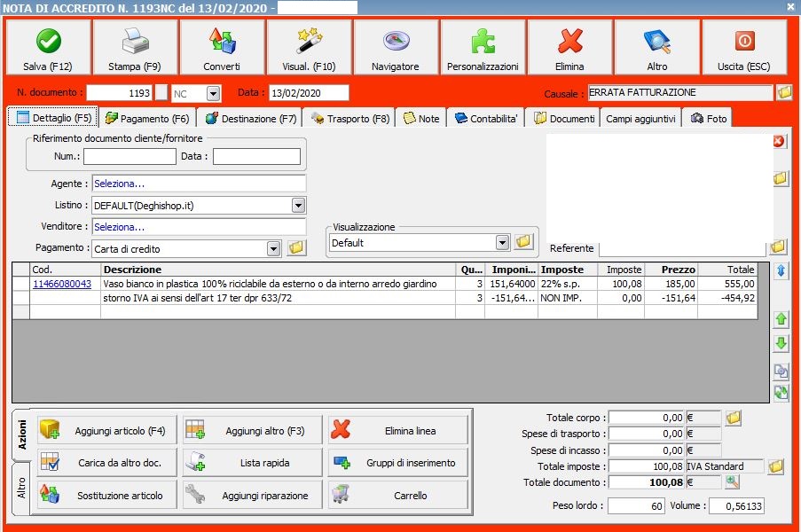Click blue up-down arrow icon beside table header
The width and height of the screenshot is (801, 532).
781,270
